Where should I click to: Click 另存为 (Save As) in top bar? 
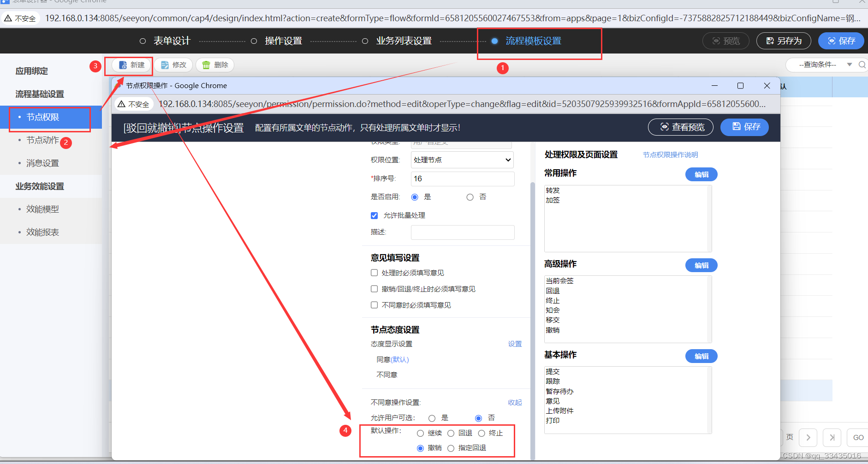point(784,41)
